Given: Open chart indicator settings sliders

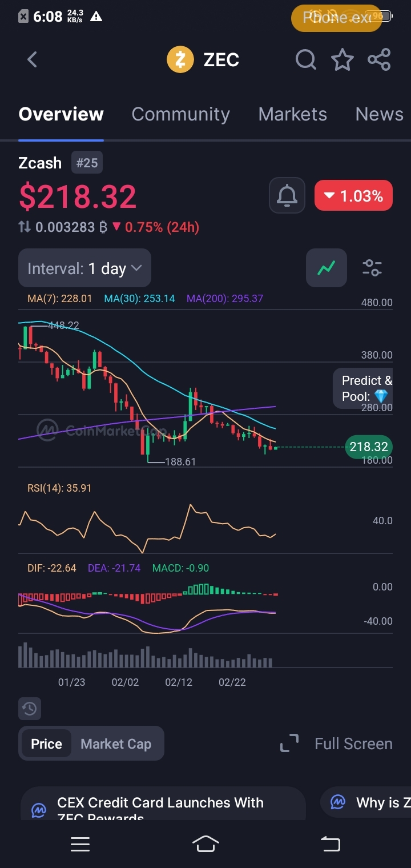Looking at the screenshot, I should click(x=372, y=267).
